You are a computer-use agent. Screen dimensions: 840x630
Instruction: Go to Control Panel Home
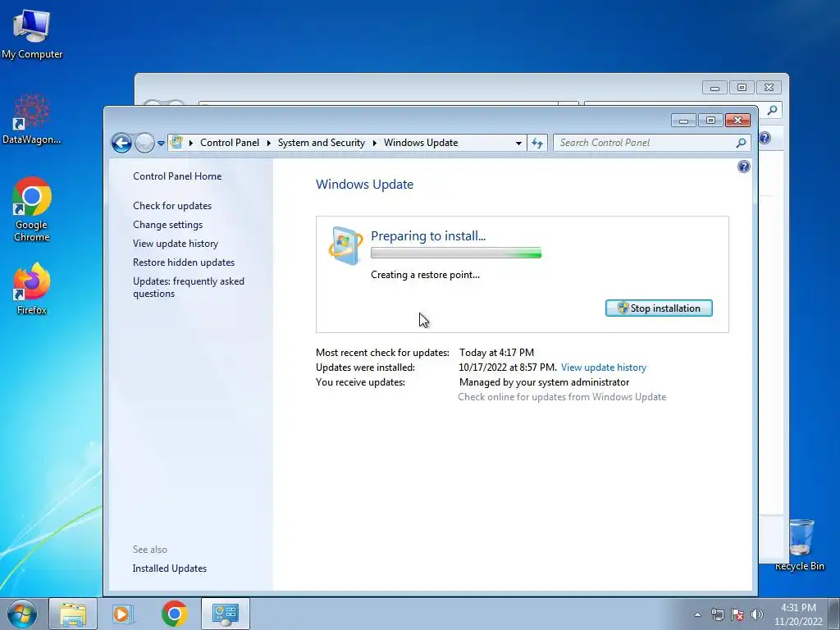177,176
